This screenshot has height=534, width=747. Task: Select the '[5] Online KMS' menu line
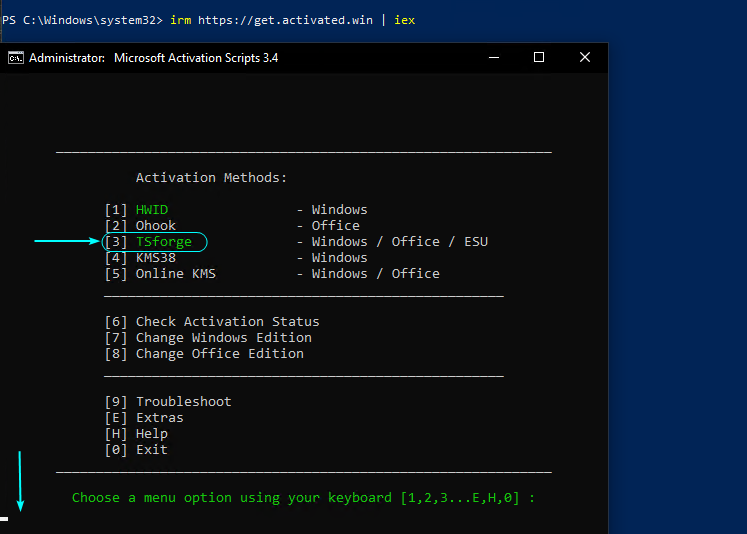click(x=160, y=273)
